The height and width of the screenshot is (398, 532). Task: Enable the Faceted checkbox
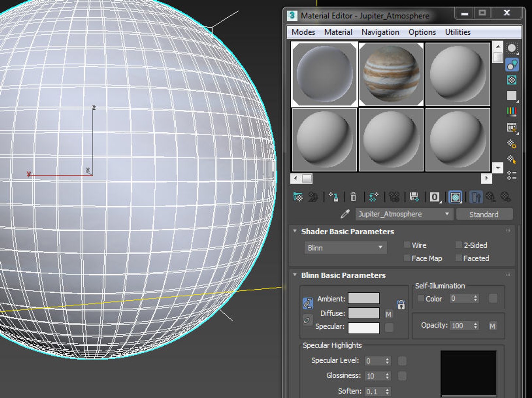tap(459, 258)
